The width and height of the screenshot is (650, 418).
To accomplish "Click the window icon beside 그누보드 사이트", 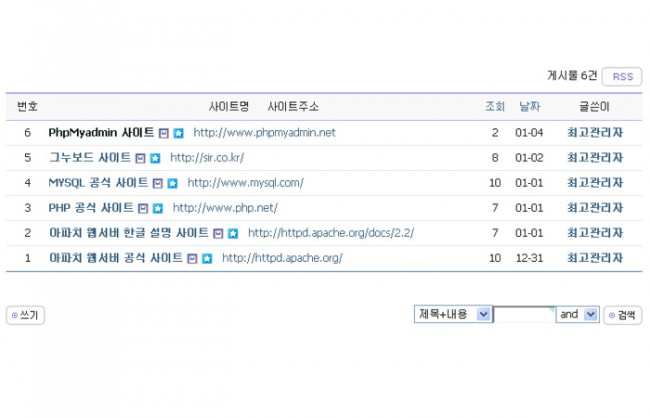I will coord(141,158).
